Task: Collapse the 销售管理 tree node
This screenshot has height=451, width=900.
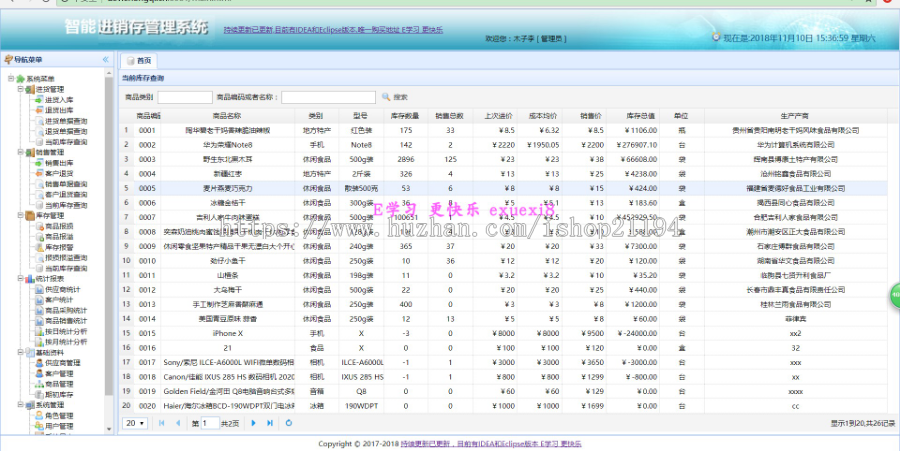Action: 21,153
